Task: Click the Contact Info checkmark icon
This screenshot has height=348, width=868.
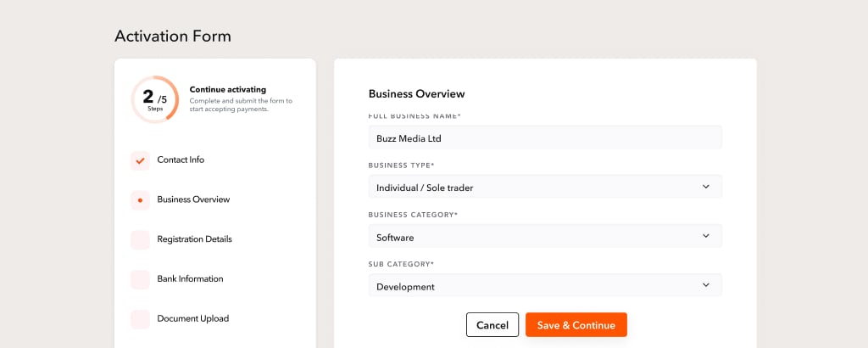Action: point(140,160)
